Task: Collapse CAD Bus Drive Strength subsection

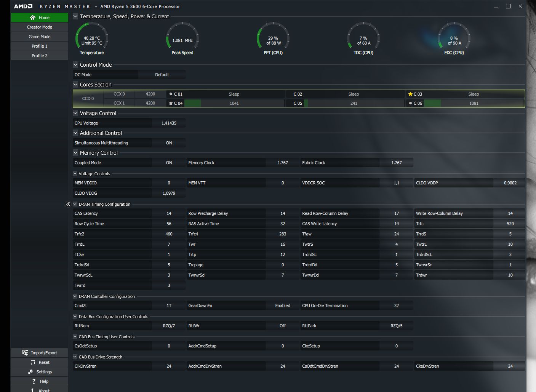Action: [75, 357]
